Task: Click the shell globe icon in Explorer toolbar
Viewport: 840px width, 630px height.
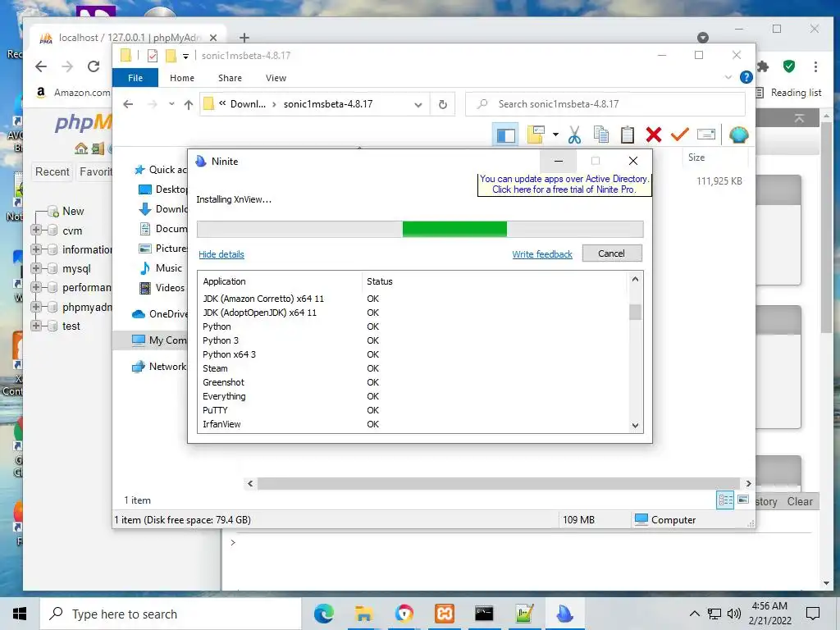Action: [x=739, y=135]
